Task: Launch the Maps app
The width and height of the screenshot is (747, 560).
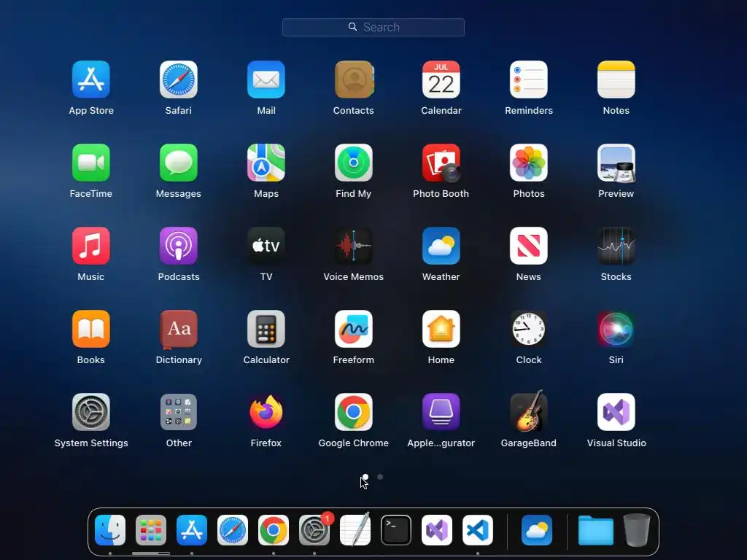Action: pos(266,163)
